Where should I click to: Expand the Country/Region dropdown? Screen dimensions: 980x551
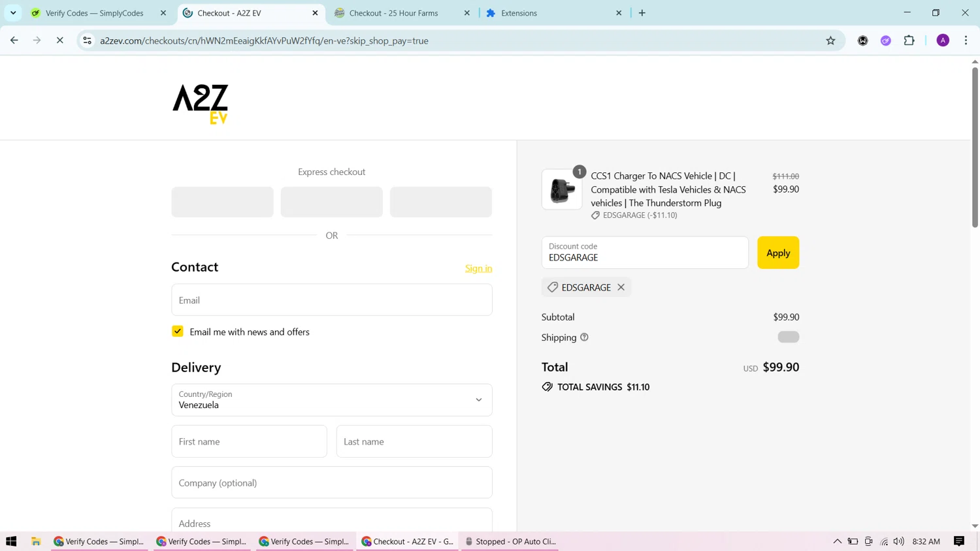pos(332,400)
